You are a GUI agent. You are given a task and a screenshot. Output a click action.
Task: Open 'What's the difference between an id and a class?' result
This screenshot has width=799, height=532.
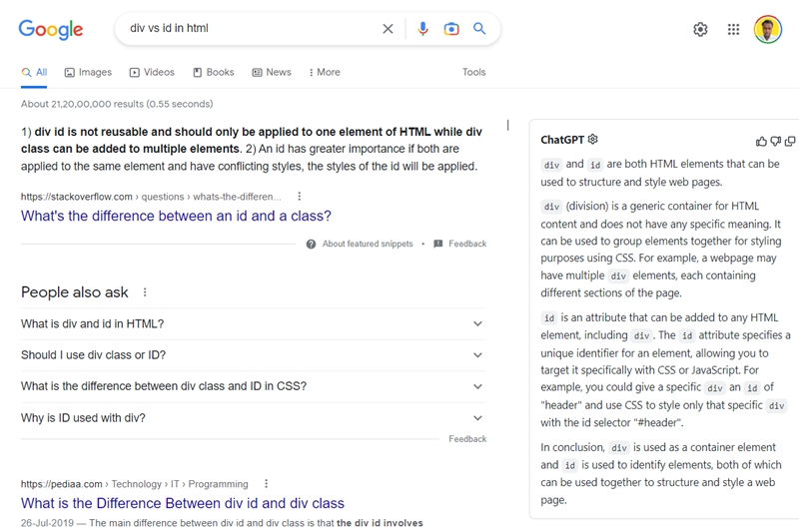[x=176, y=216]
